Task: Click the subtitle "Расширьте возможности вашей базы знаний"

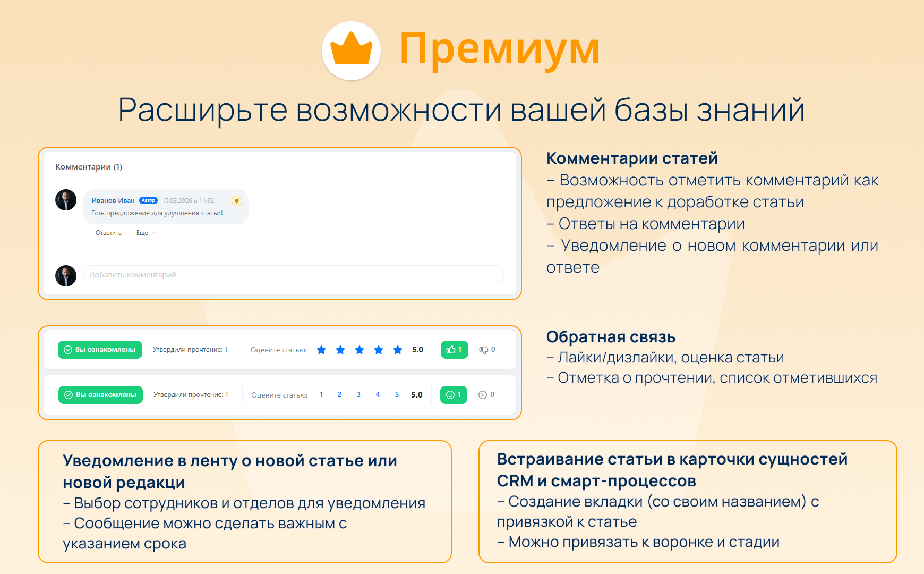Action: 461,111
